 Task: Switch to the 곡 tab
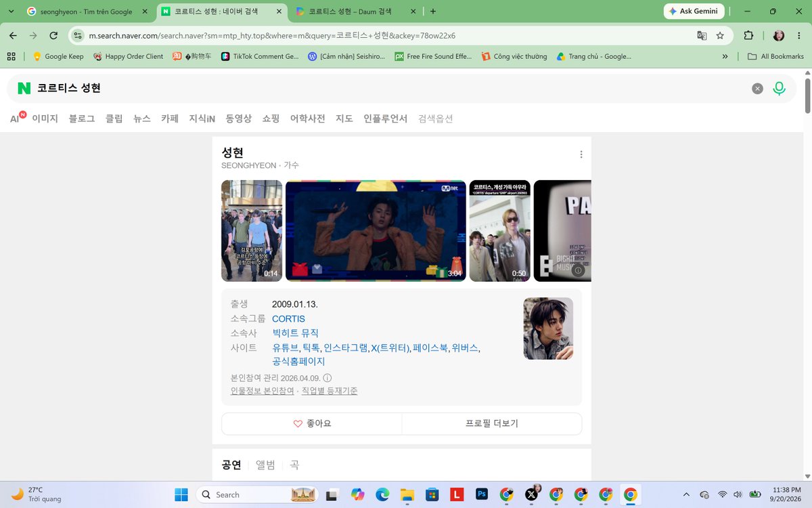click(x=294, y=465)
